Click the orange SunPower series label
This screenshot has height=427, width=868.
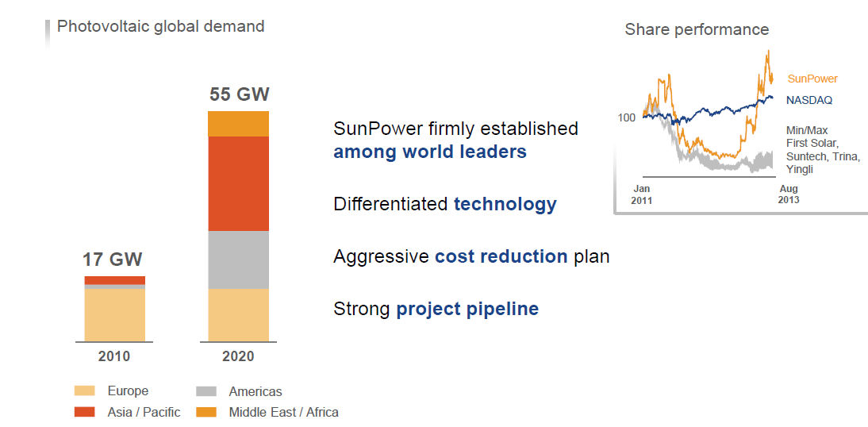[x=812, y=79]
